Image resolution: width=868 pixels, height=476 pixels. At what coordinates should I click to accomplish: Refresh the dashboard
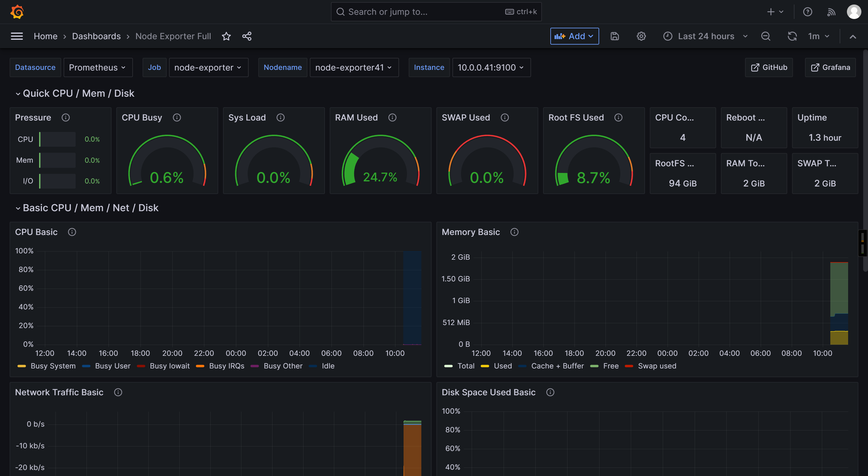[792, 36]
